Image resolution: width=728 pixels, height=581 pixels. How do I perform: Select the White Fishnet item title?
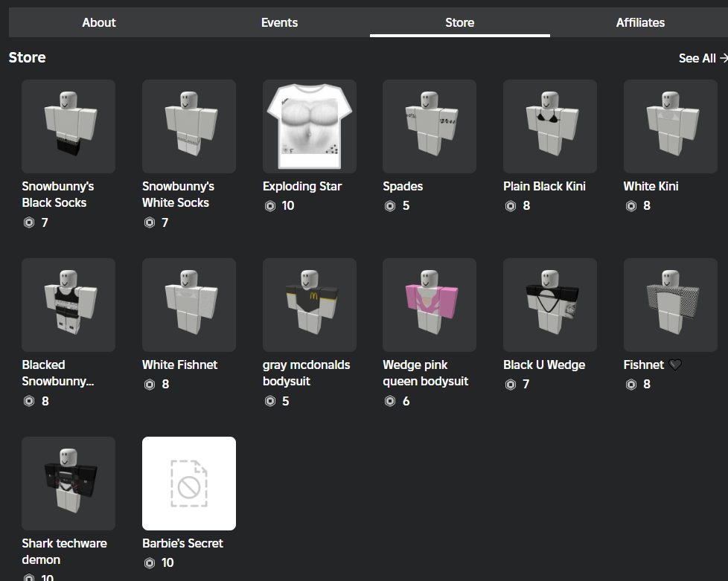tap(179, 365)
